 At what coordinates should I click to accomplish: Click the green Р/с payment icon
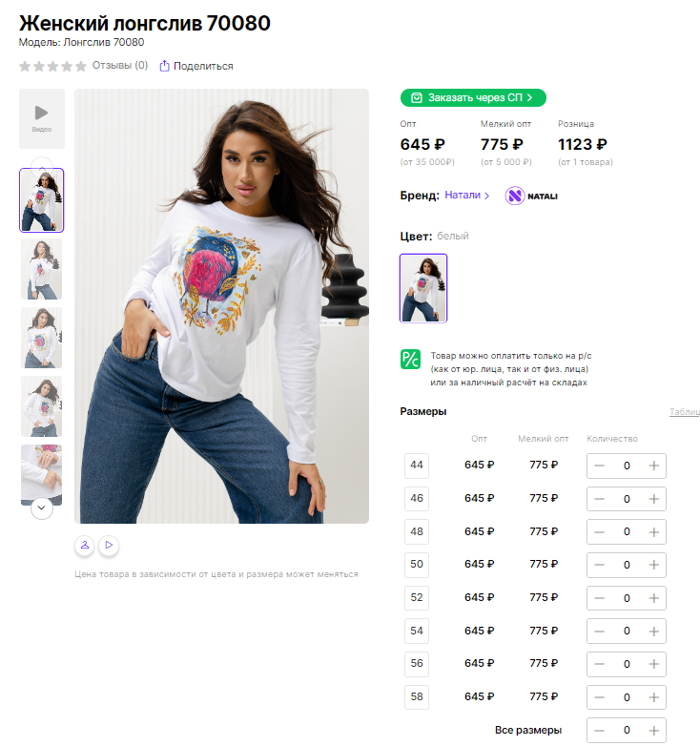(x=410, y=360)
